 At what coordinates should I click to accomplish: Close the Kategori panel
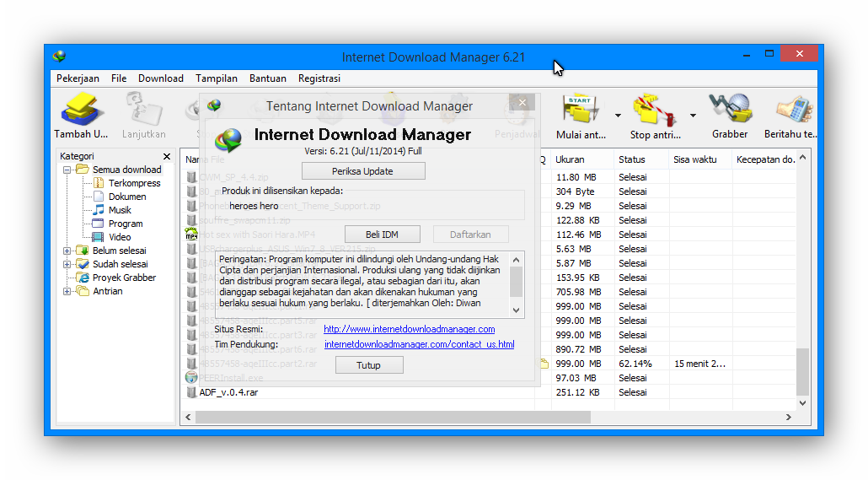click(x=167, y=156)
